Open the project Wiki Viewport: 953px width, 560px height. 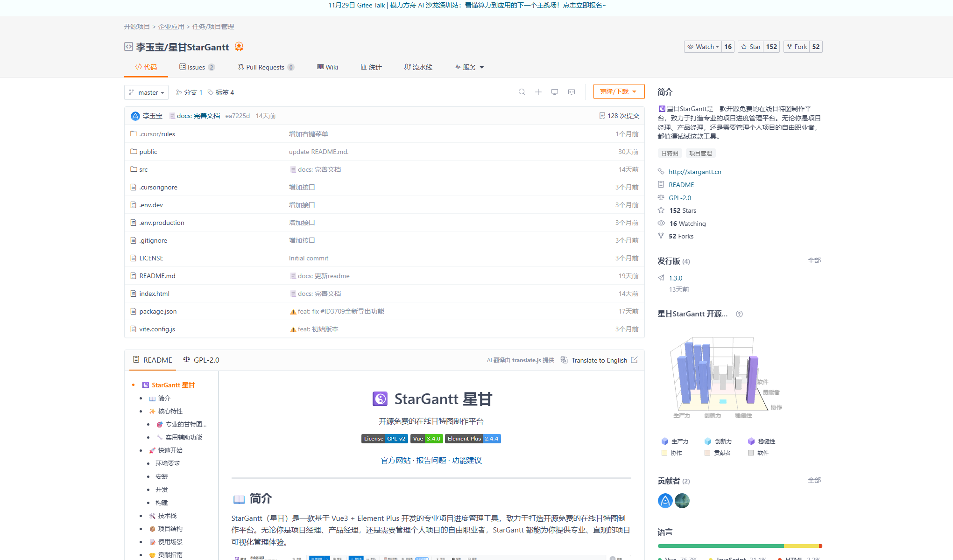pyautogui.click(x=327, y=67)
